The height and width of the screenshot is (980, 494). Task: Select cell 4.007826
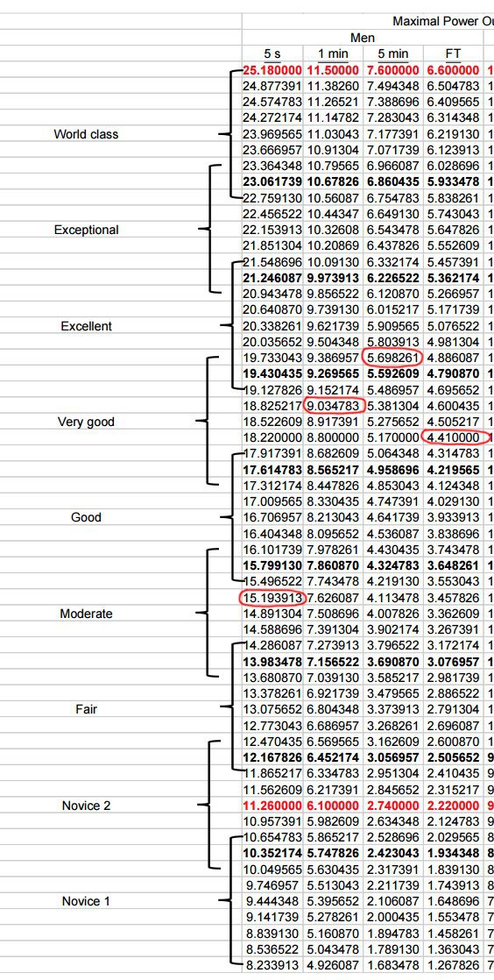(392, 614)
